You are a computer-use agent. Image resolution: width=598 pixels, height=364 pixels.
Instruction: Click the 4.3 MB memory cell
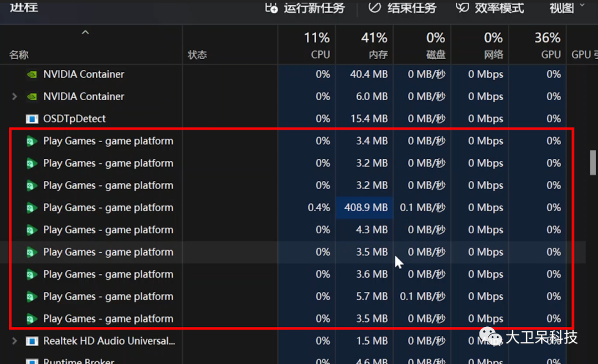pyautogui.click(x=364, y=230)
